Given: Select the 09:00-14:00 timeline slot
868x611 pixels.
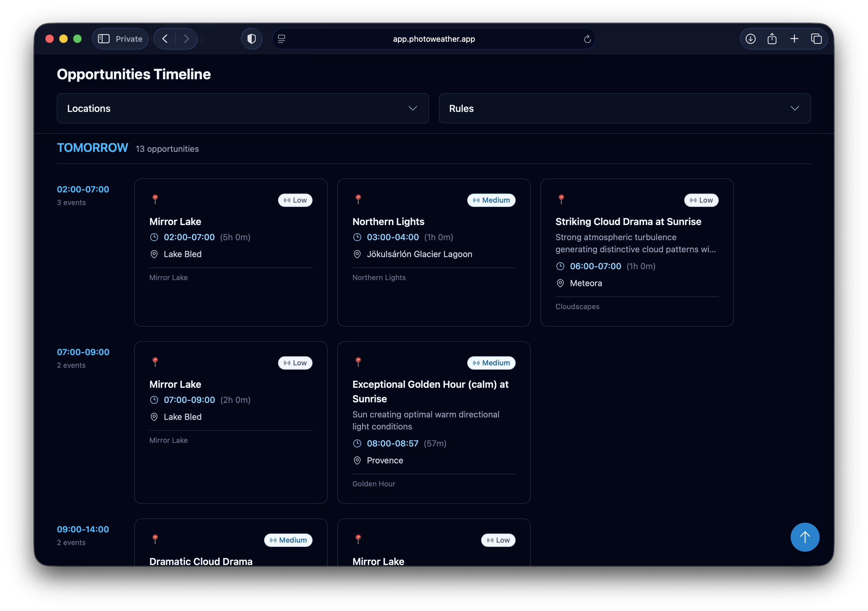Looking at the screenshot, I should point(83,529).
